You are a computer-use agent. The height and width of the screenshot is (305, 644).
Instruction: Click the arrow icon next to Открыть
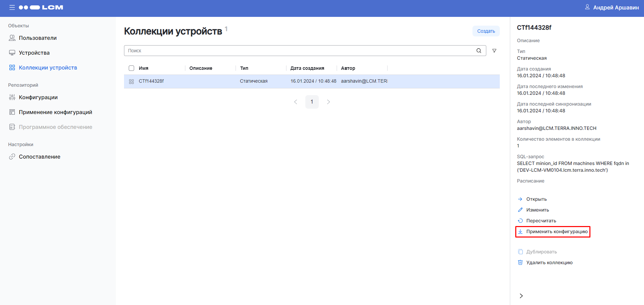coord(521,199)
